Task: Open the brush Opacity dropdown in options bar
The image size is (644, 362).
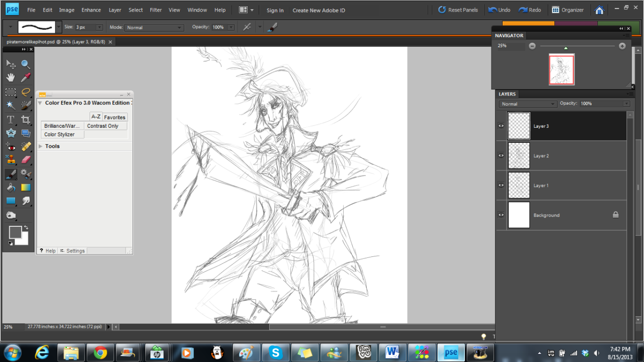Action: (x=231, y=27)
